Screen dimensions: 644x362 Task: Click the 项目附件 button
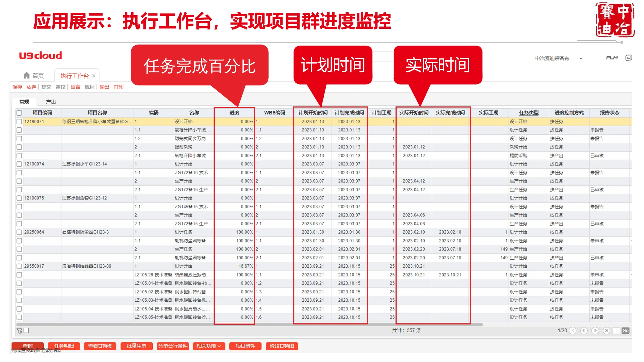[245, 346]
